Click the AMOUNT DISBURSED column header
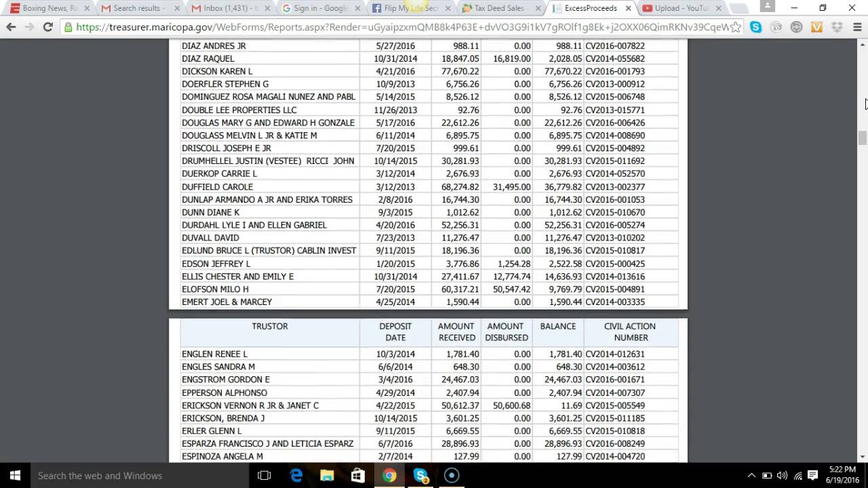This screenshot has height=488, width=868. coord(506,331)
